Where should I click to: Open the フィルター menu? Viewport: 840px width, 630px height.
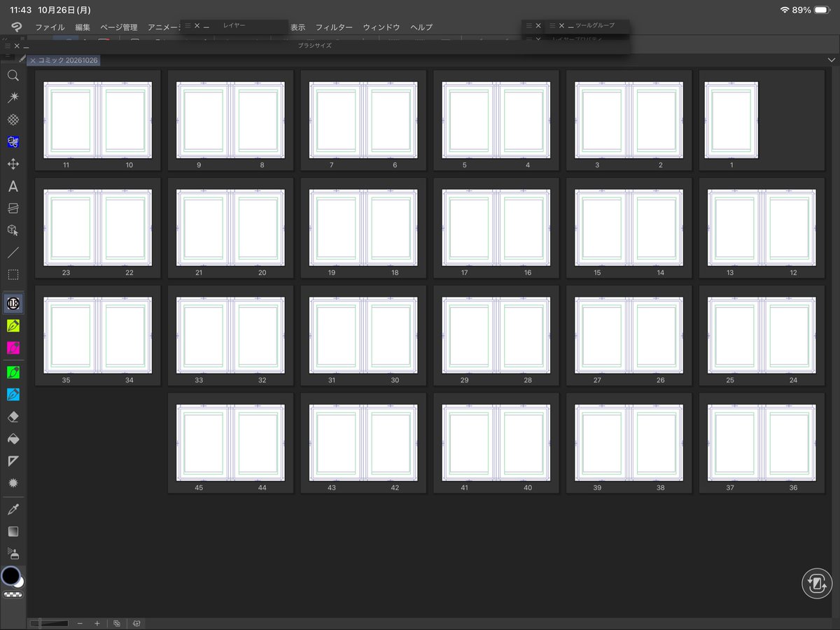pyautogui.click(x=334, y=27)
